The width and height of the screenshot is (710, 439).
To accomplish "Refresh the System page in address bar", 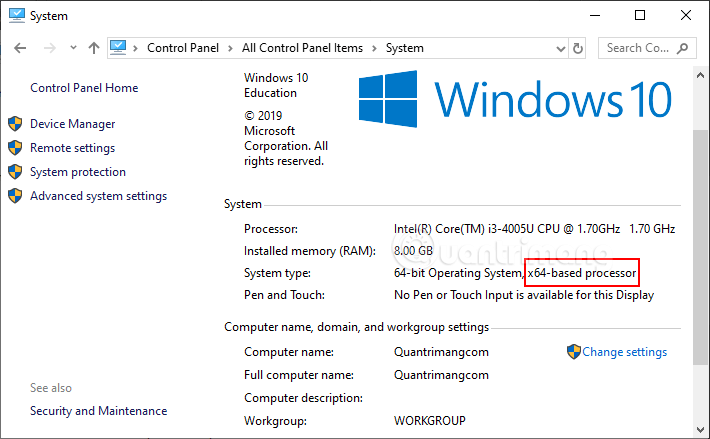I will pos(578,48).
